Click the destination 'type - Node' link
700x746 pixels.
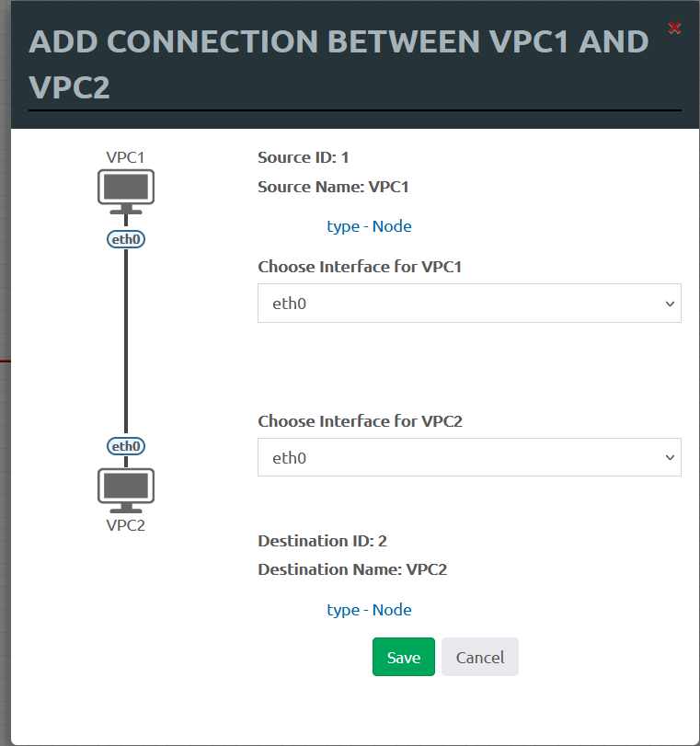click(369, 610)
